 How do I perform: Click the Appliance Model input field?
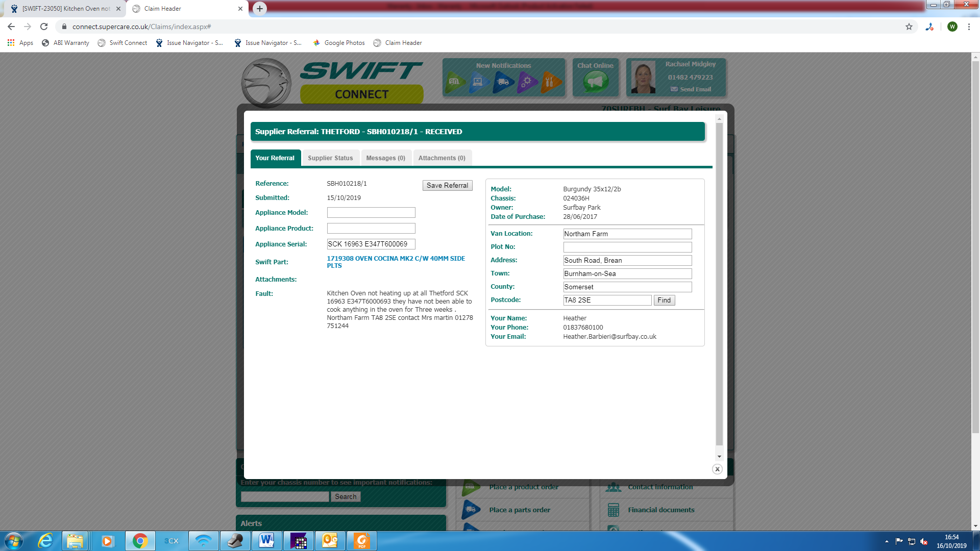371,212
